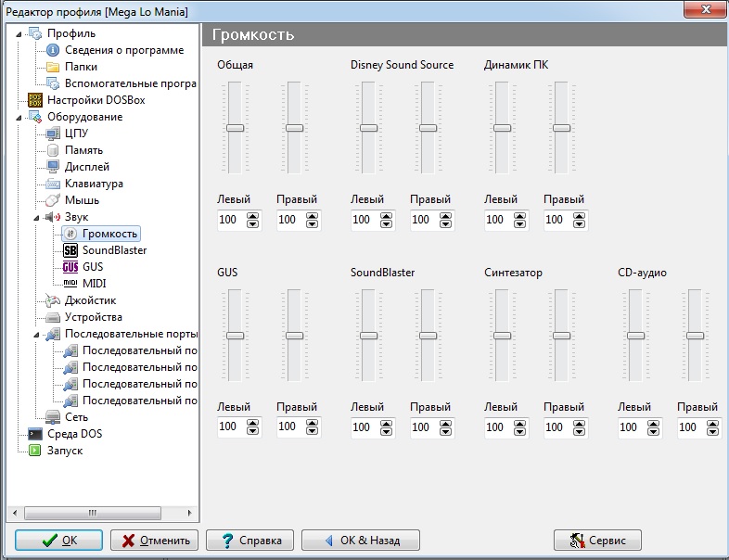This screenshot has width=729, height=560.
Task: Select the MIDI tree item
Action: point(94,284)
